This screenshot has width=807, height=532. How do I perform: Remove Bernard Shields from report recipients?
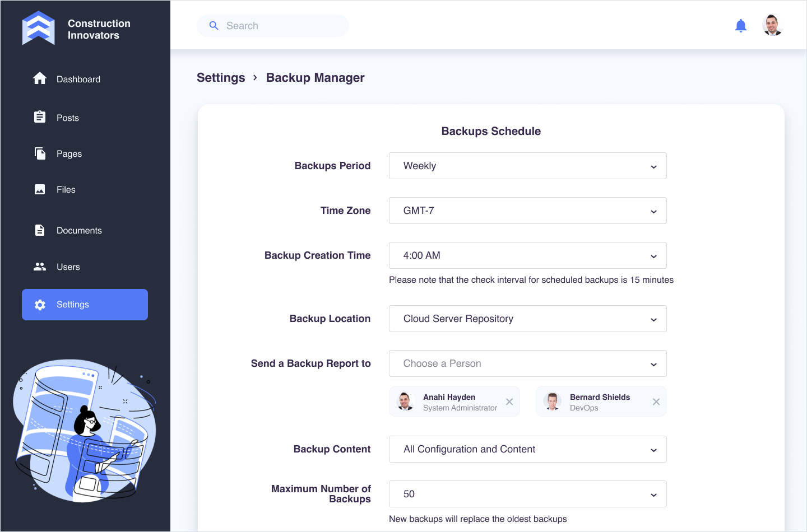656,402
